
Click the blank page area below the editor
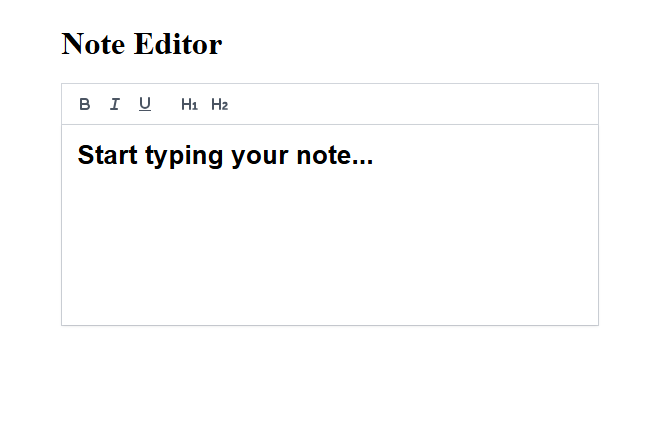[330, 384]
